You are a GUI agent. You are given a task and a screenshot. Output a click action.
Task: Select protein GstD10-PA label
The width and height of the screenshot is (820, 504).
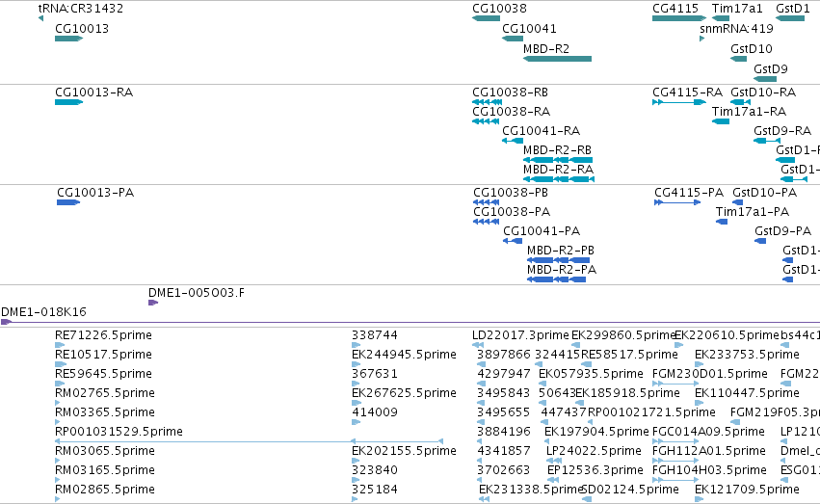764,193
